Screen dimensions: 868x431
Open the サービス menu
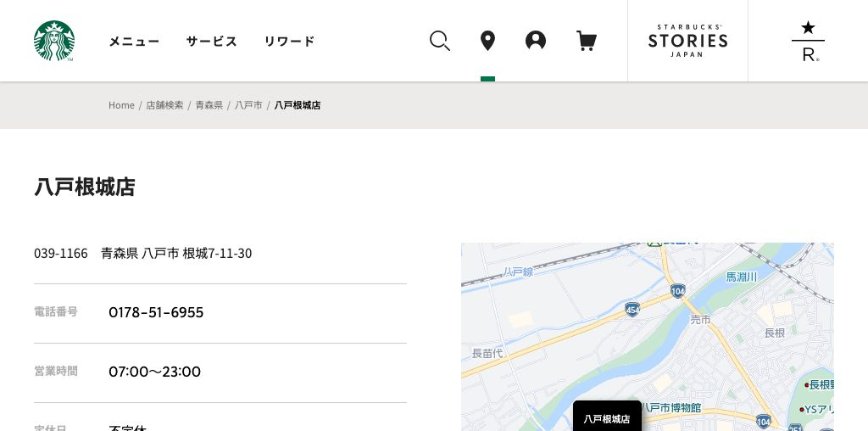click(x=211, y=41)
